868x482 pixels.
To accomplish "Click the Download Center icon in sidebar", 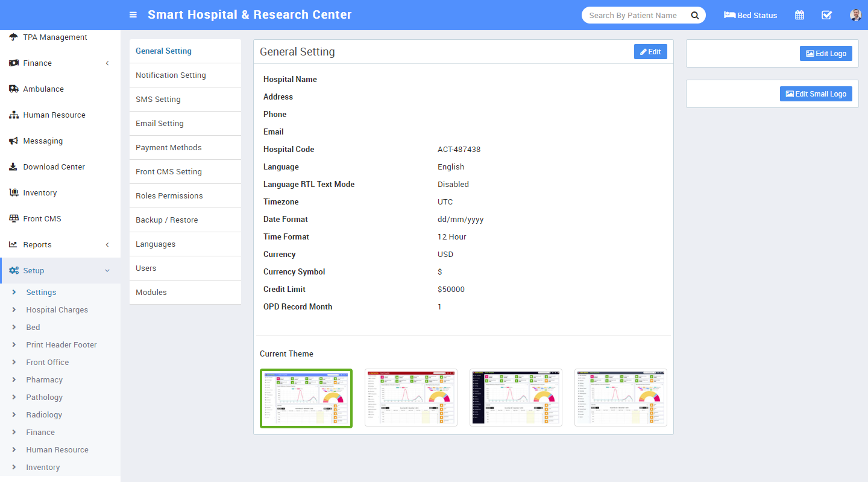I will 13,166.
